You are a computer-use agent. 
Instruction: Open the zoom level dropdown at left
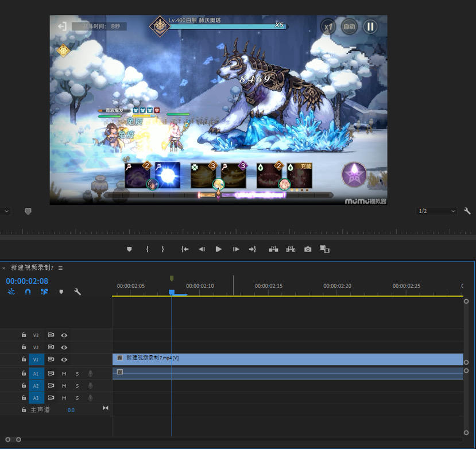click(6, 211)
